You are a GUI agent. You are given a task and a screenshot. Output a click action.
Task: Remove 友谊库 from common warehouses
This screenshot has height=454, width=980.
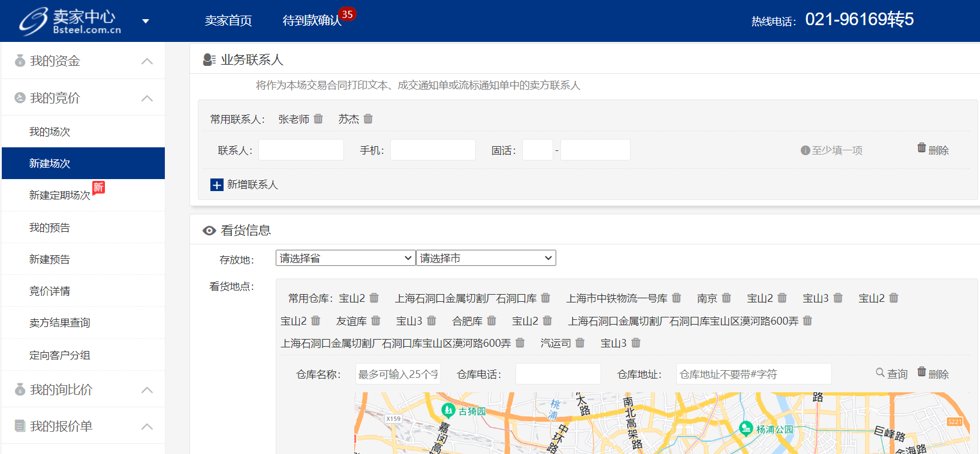[x=376, y=321]
